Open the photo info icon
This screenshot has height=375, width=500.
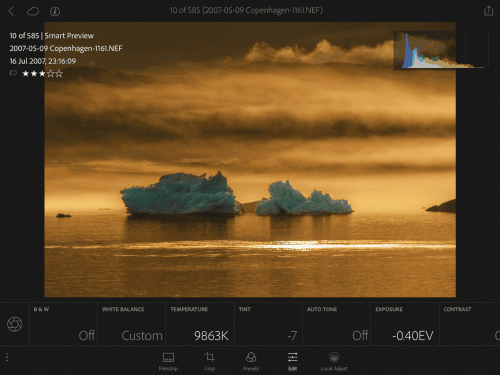55,12
